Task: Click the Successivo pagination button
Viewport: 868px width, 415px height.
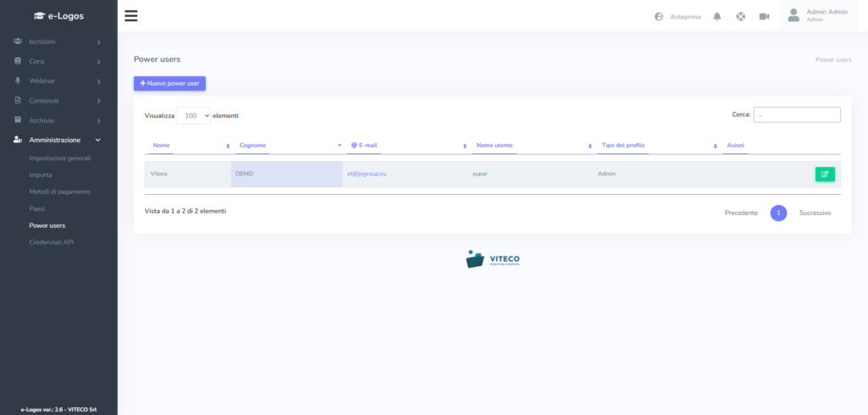Action: (815, 213)
